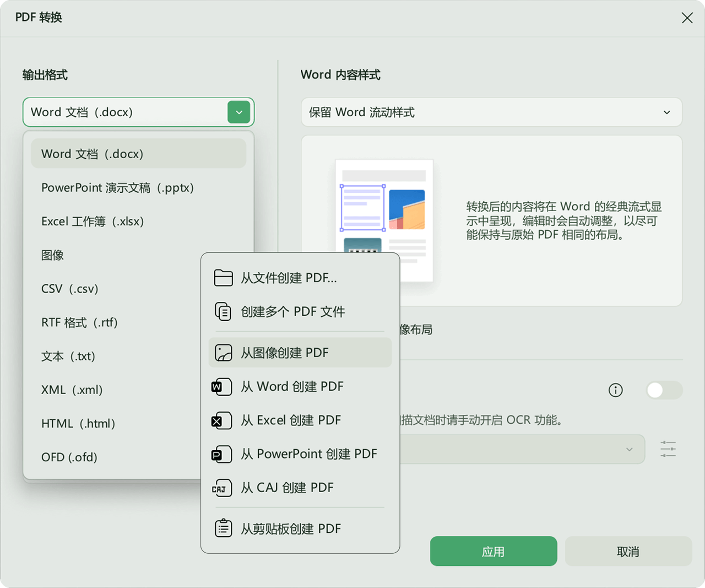Viewport: 705px width, 588px height.
Task: Select 从图像创建 PDF image icon
Action: click(223, 353)
